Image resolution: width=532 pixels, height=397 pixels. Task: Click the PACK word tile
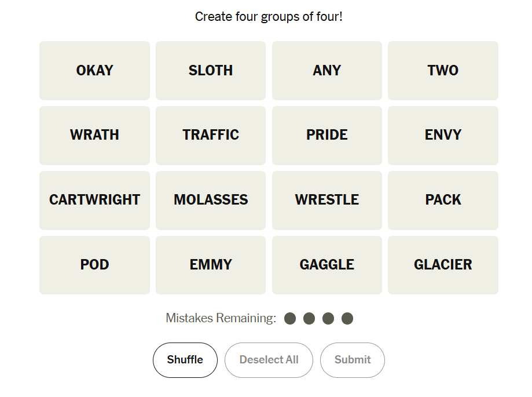[x=443, y=200]
